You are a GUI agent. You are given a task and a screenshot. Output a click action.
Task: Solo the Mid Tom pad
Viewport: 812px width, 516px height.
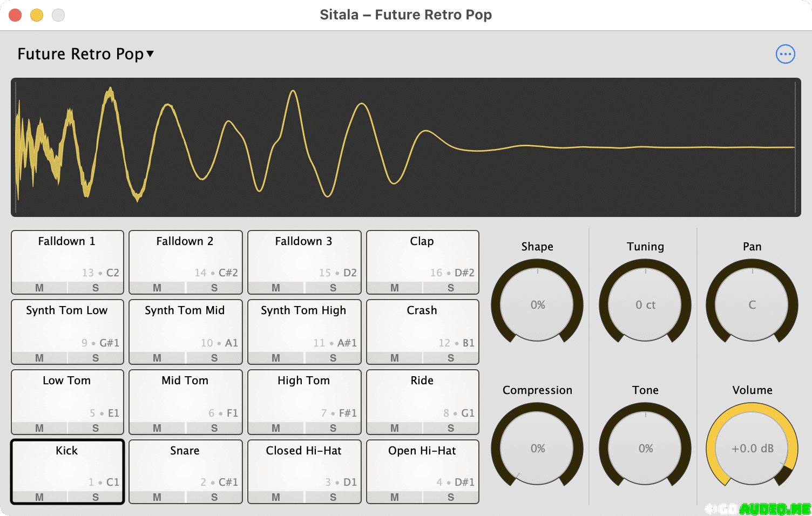[x=214, y=428]
